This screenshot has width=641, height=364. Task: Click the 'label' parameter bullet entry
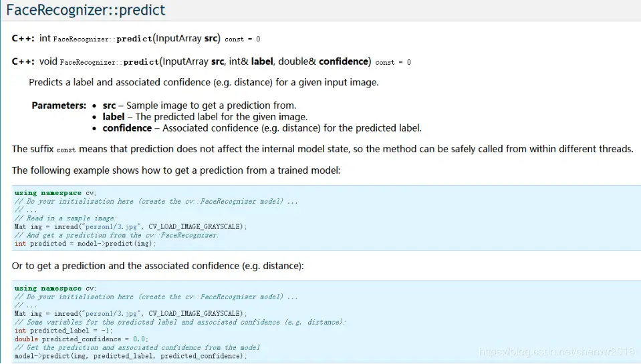(205, 117)
